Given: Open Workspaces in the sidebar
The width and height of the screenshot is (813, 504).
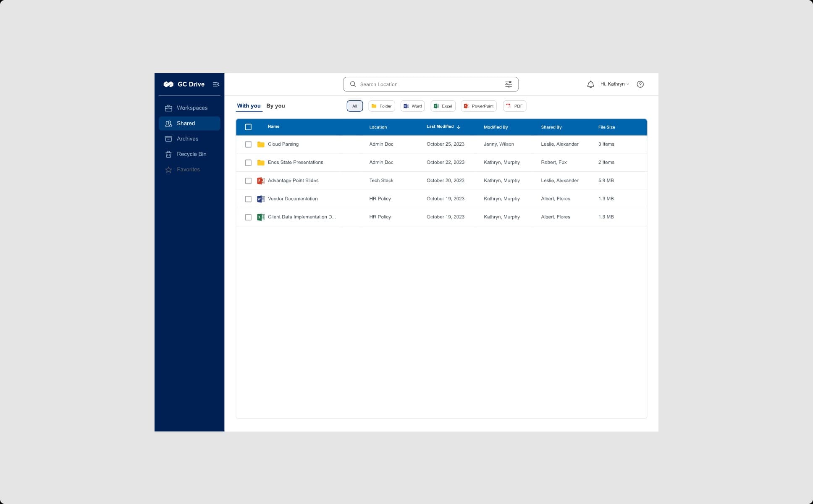Looking at the screenshot, I should [189, 108].
